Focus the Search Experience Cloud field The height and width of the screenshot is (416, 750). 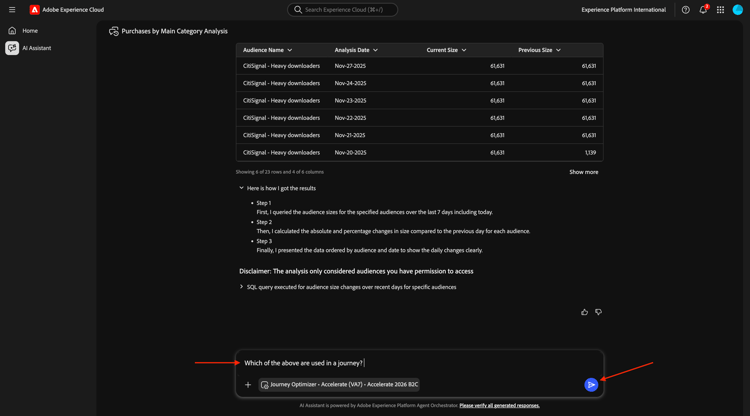tap(342, 10)
